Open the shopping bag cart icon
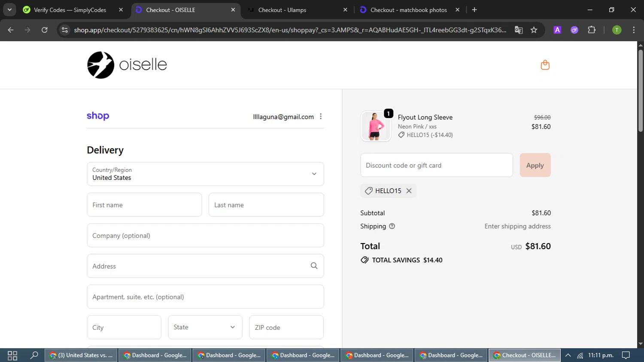 545,65
